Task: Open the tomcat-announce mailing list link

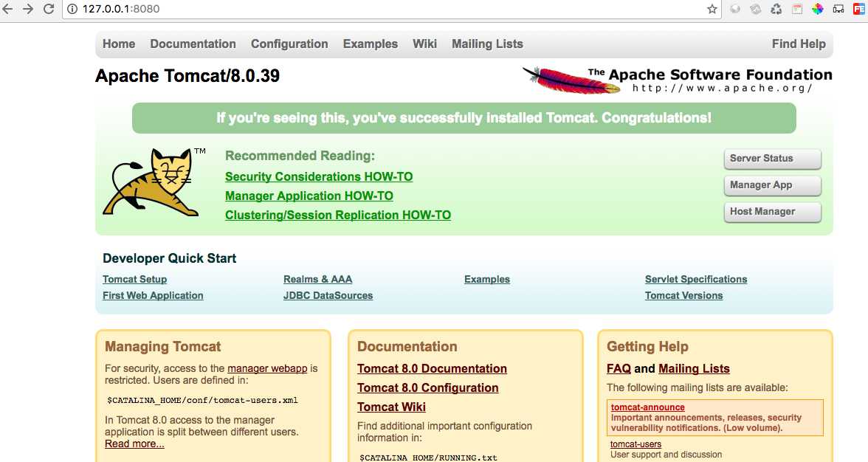Action: point(648,407)
